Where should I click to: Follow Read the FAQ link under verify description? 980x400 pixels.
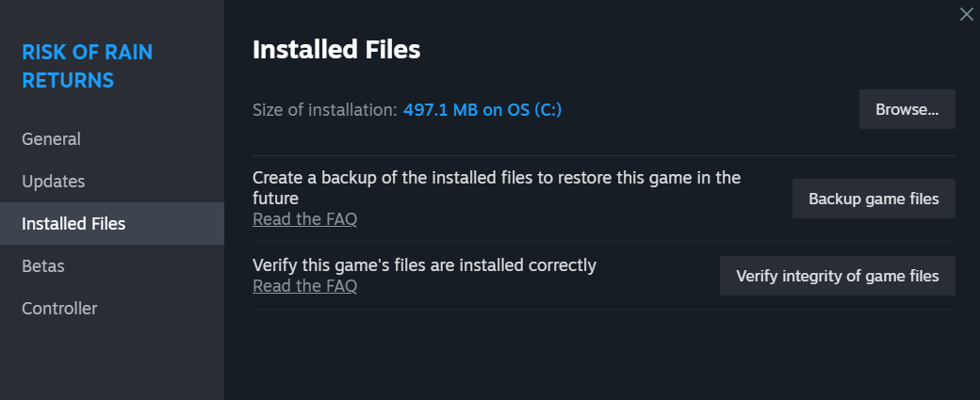(304, 286)
